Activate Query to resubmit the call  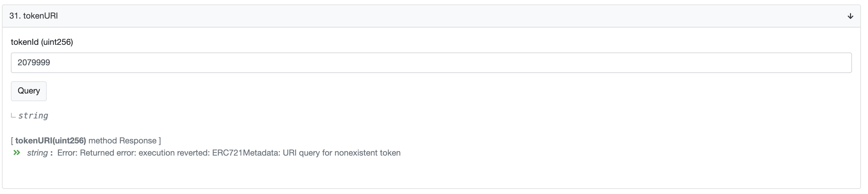click(x=28, y=91)
